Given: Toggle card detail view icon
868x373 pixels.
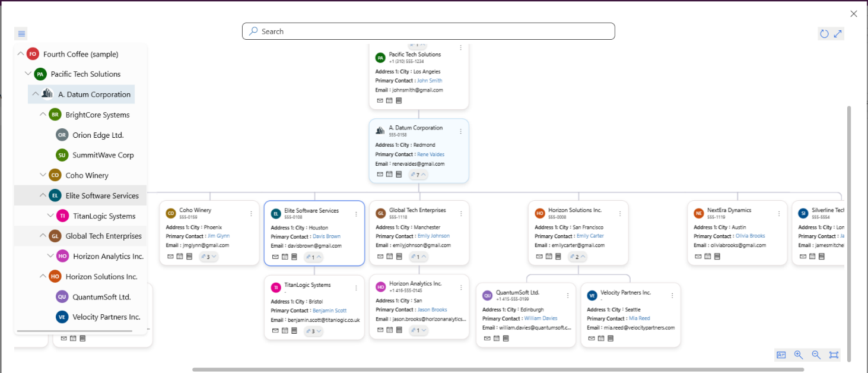Looking at the screenshot, I should coord(781,355).
